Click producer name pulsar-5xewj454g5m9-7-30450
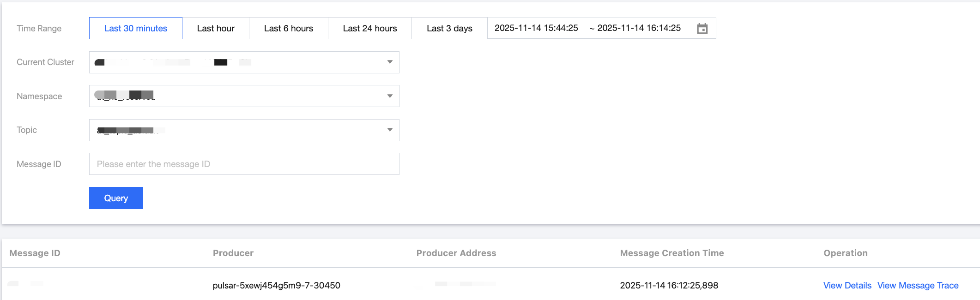 click(x=276, y=285)
